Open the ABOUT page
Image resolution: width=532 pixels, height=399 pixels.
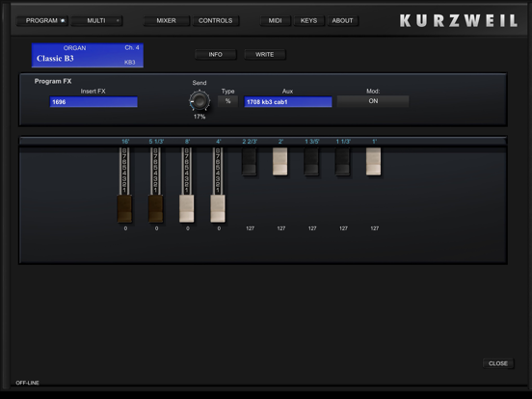(x=342, y=20)
